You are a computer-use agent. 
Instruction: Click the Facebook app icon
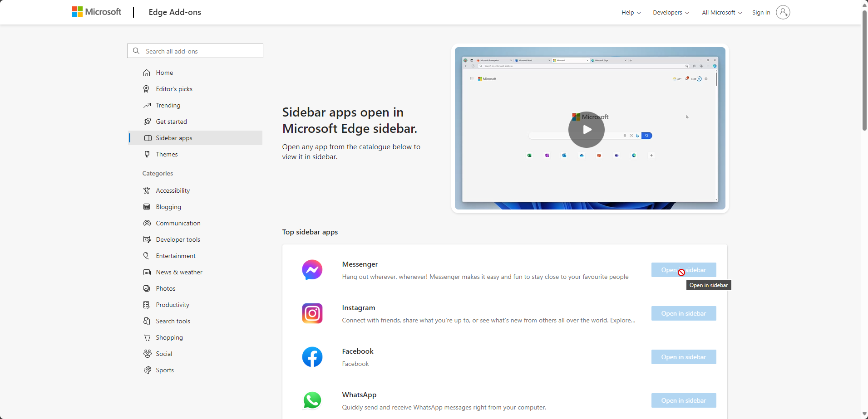[x=312, y=357]
